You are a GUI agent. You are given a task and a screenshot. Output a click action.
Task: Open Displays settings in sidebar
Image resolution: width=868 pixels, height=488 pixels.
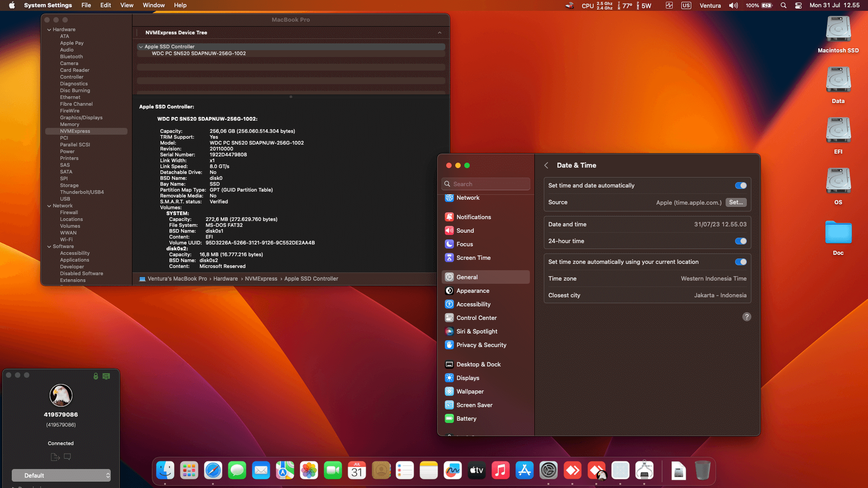coord(486,378)
